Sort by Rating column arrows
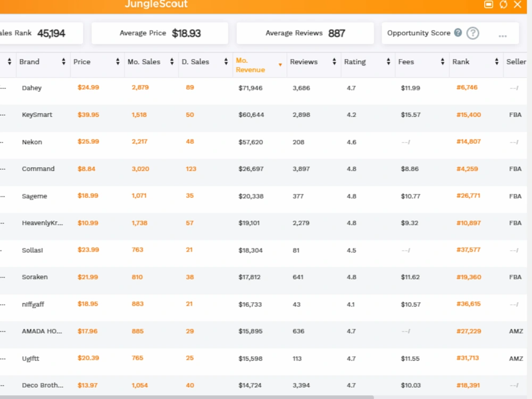 388,61
